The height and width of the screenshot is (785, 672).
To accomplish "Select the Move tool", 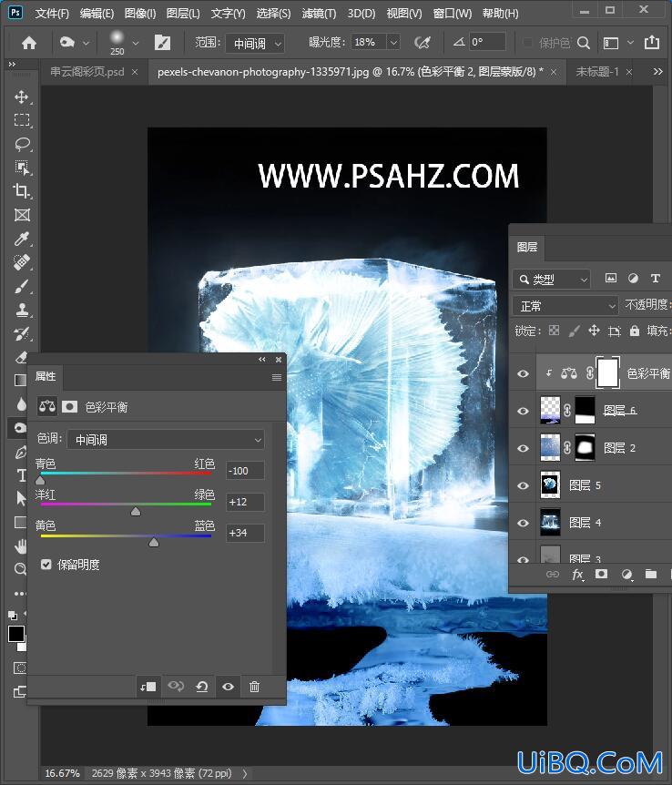I will click(x=21, y=97).
